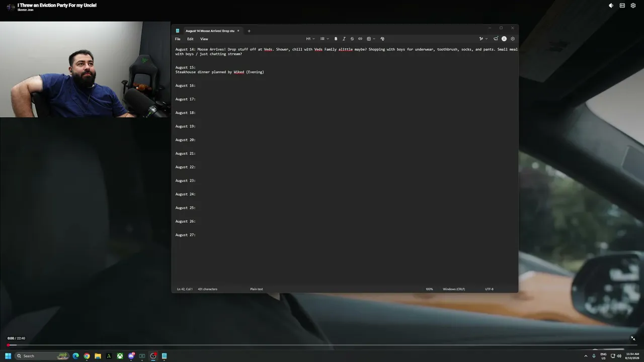Exit fullscreen on the video player
This screenshot has height=362, width=644.
633,338
